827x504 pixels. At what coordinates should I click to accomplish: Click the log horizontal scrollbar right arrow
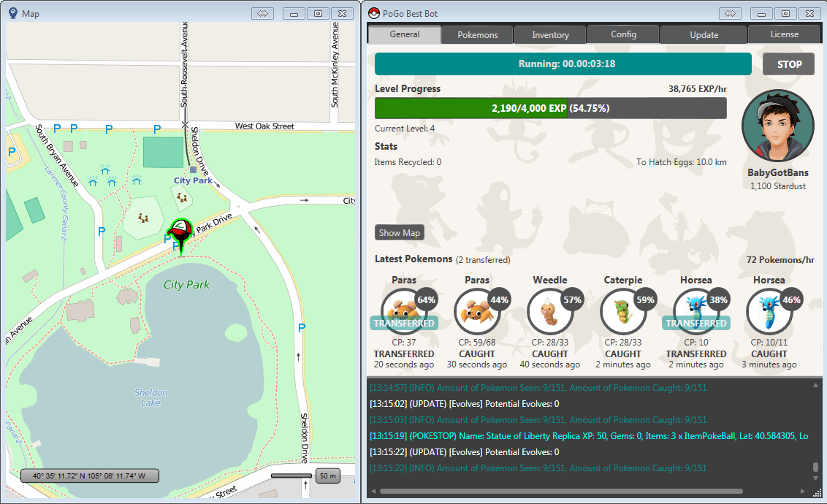coord(803,491)
